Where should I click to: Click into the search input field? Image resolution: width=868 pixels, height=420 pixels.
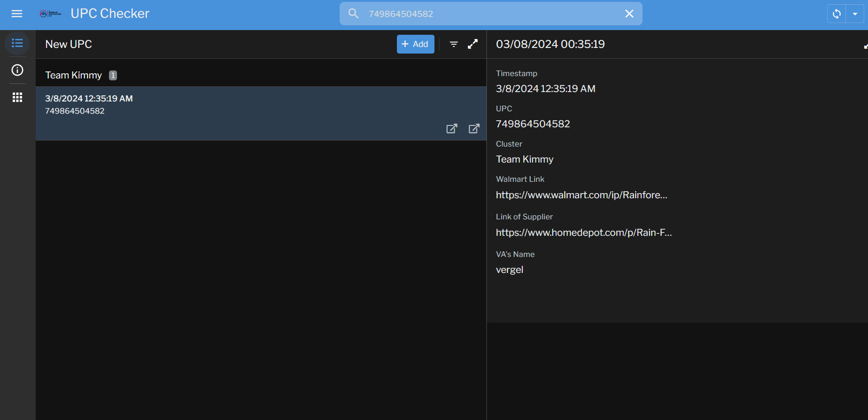(488, 14)
